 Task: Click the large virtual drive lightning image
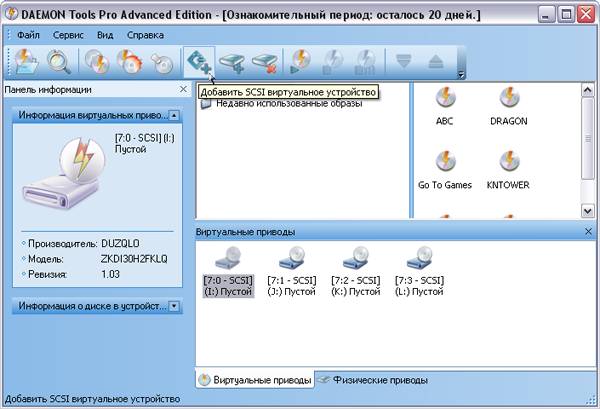[x=64, y=174]
